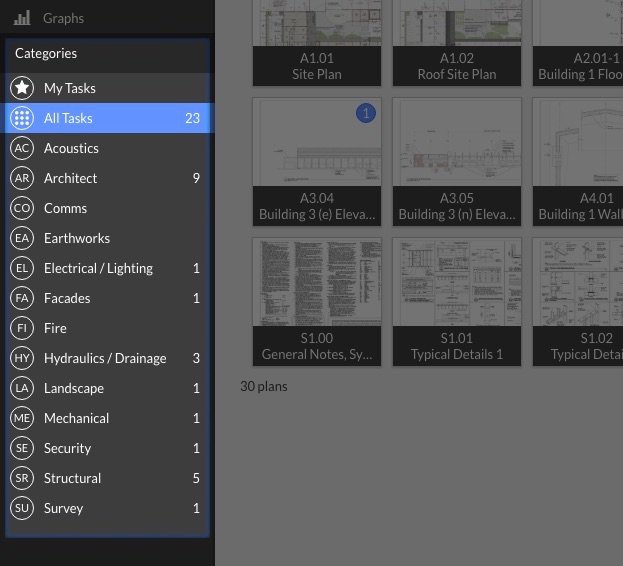
Task: Click the blue task badge on A3.04
Action: click(366, 114)
